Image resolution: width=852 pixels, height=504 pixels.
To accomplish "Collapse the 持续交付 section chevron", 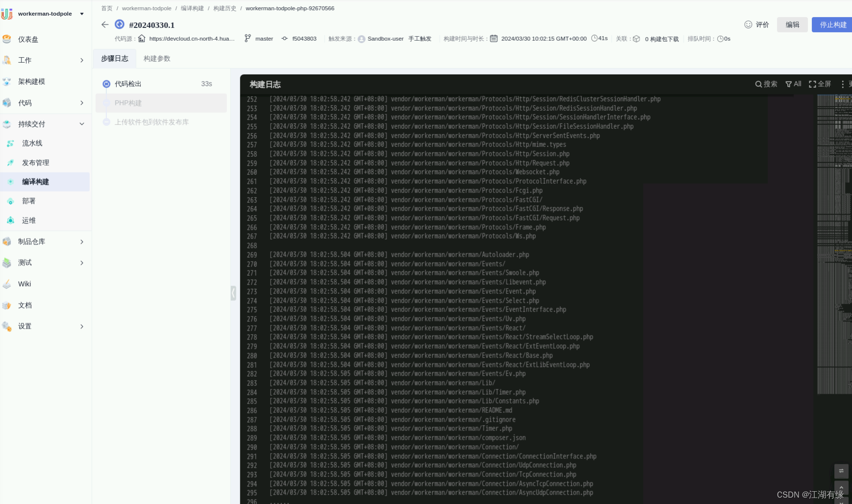I will [82, 124].
